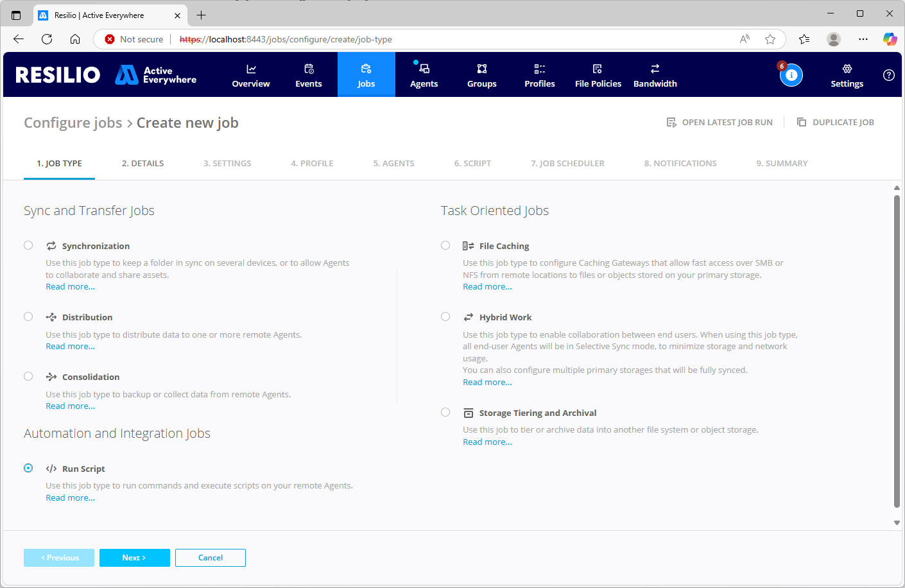
Task: Go to Bandwidth settings page
Action: point(655,75)
